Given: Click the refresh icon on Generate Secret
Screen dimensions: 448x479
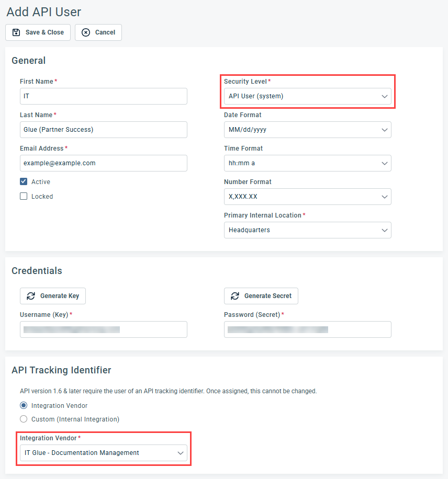Looking at the screenshot, I should click(235, 296).
